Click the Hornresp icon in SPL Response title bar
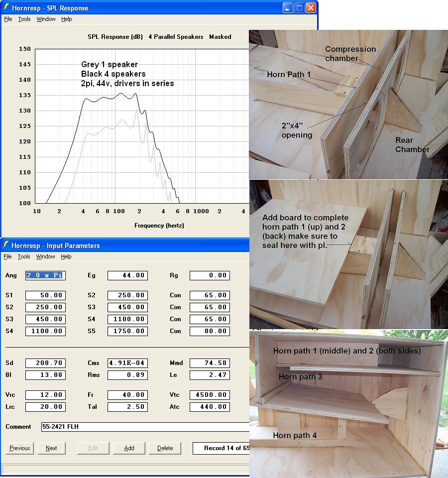Image resolution: width=448 pixels, height=478 pixels. tap(6, 7)
